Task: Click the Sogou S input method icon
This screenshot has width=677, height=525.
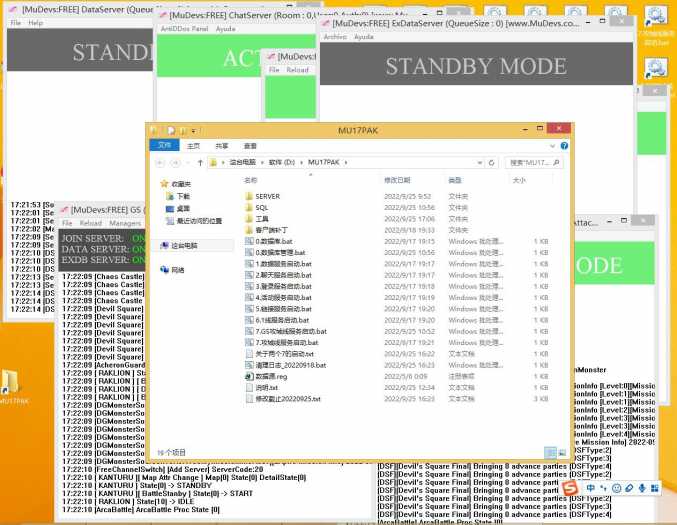Action: pos(570,488)
